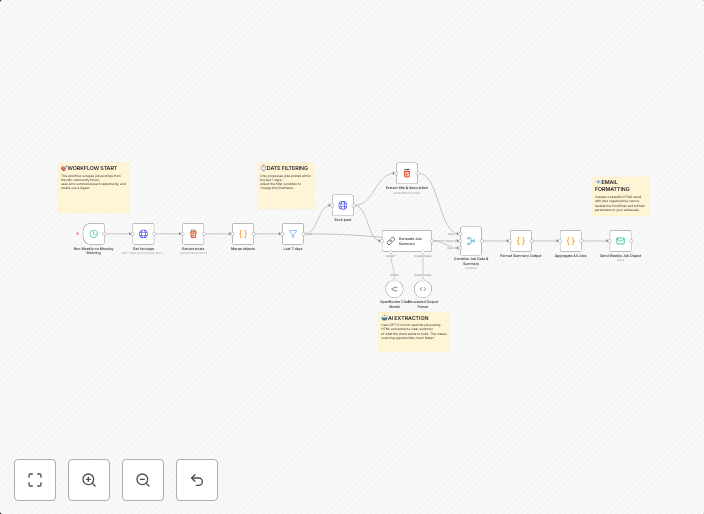Screen dimensions: 704x514
Task: Open the Combine Job Data & Summary merge node
Action: [471, 241]
